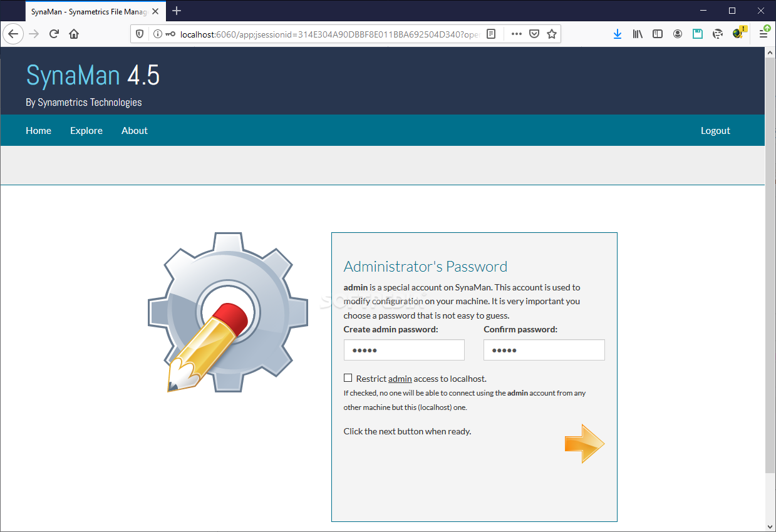Click the localhost URL in address bar
Image resolution: width=776 pixels, height=532 pixels.
click(329, 34)
